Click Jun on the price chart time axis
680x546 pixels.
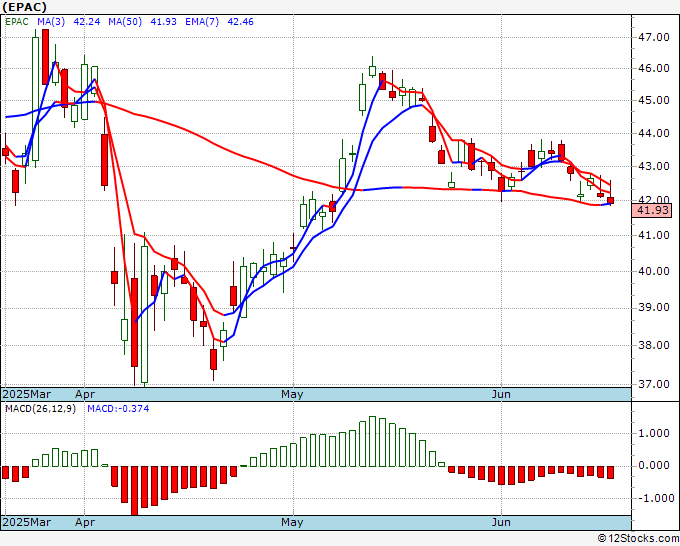[x=501, y=394]
